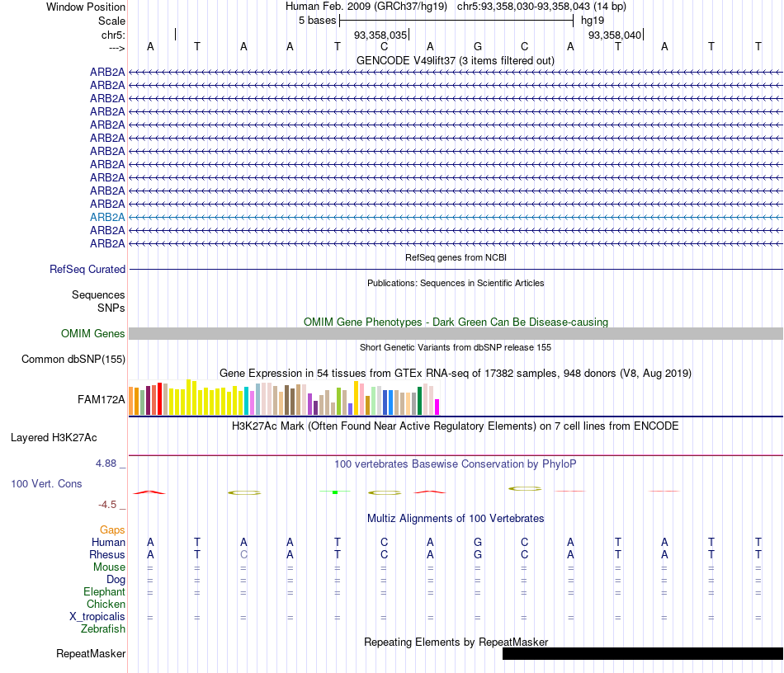Click the gray OMIM Genes item bar
Screen dimensions: 784x673
pos(456,334)
